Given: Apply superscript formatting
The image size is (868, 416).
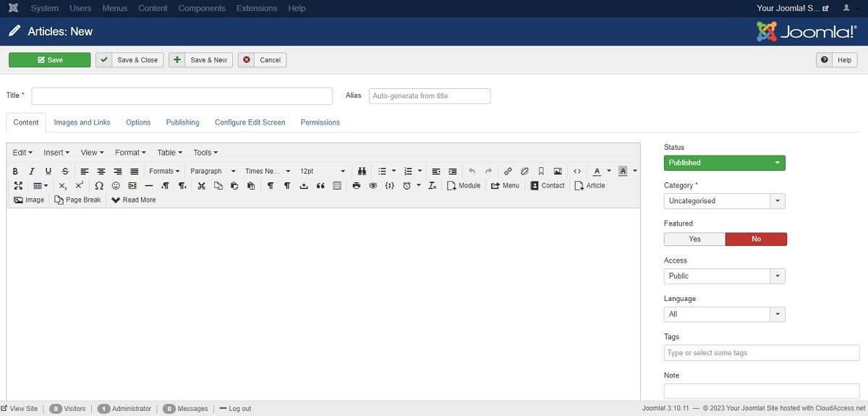Looking at the screenshot, I should [80, 186].
